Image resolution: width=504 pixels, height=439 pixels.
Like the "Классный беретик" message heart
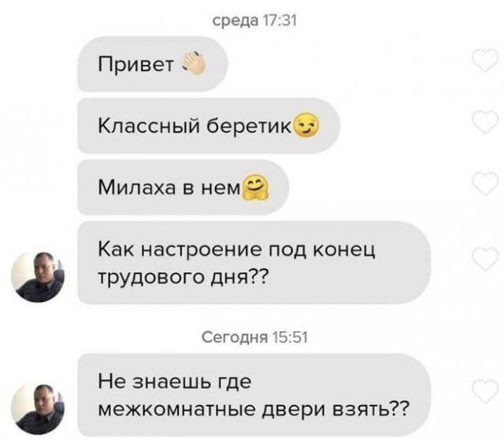(485, 121)
